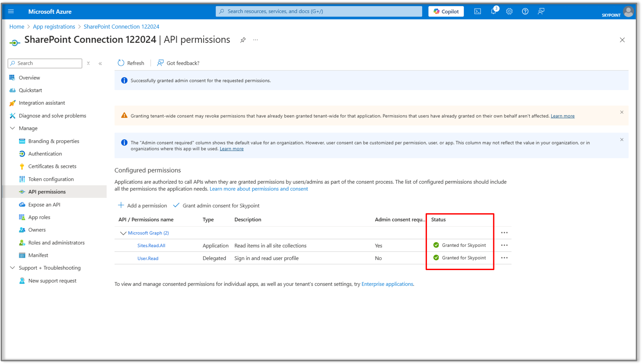The width and height of the screenshot is (642, 364).
Task: Open the portal settings gear
Action: [509, 11]
